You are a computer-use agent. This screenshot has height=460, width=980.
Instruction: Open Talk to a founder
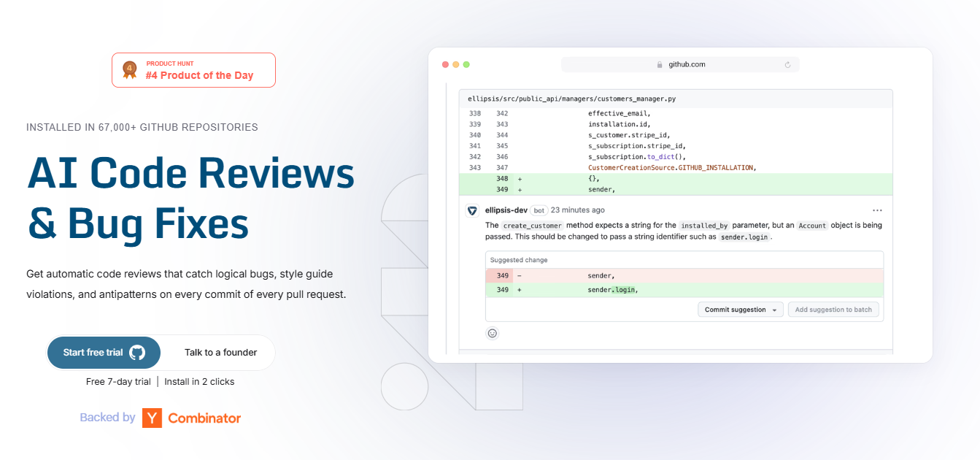(220, 353)
